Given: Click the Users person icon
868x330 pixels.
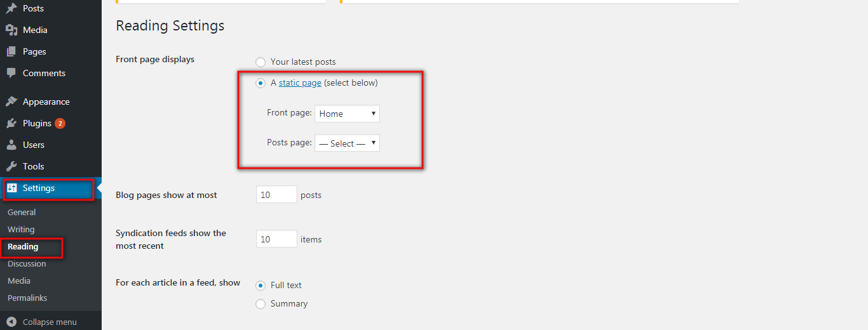Looking at the screenshot, I should (x=11, y=145).
